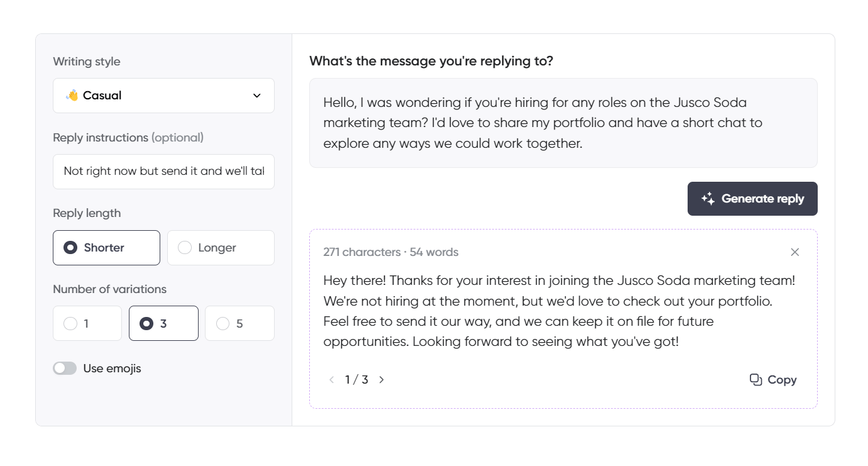This screenshot has width=868, height=466.
Task: Click the previous variation arrow
Action: (x=331, y=379)
